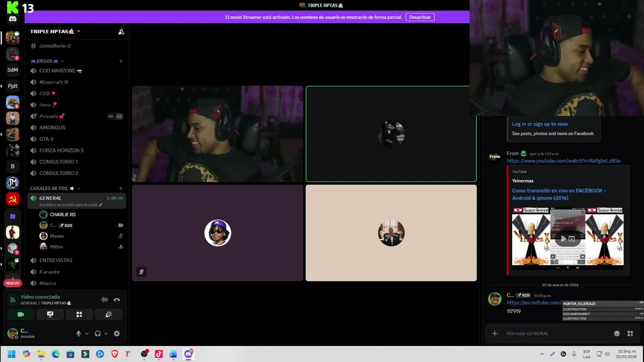644x362 pixels.
Task: Open invite people icon beside server name
Action: [x=121, y=31]
